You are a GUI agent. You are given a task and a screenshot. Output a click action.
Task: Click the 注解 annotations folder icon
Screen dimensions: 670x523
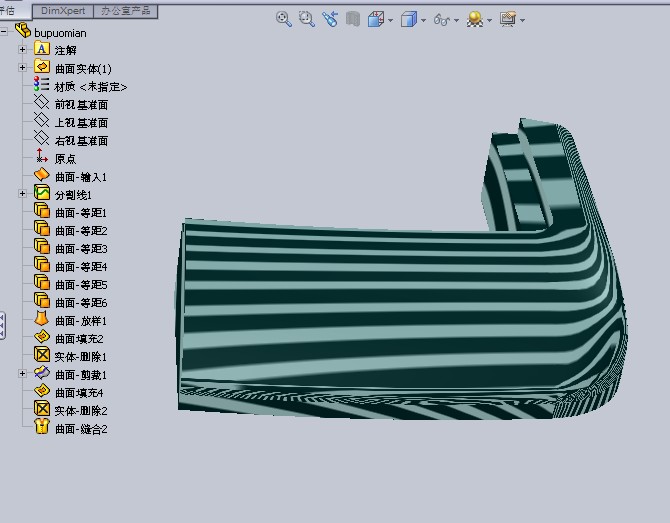pos(42,48)
